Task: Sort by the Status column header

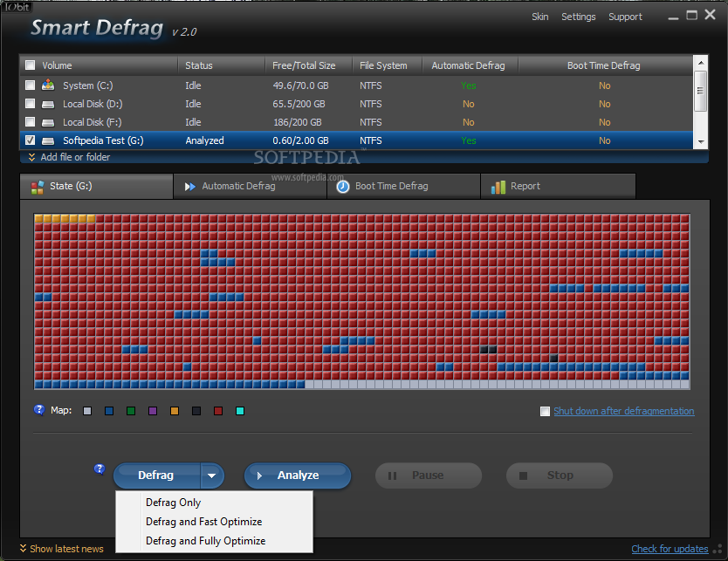Action: point(222,65)
